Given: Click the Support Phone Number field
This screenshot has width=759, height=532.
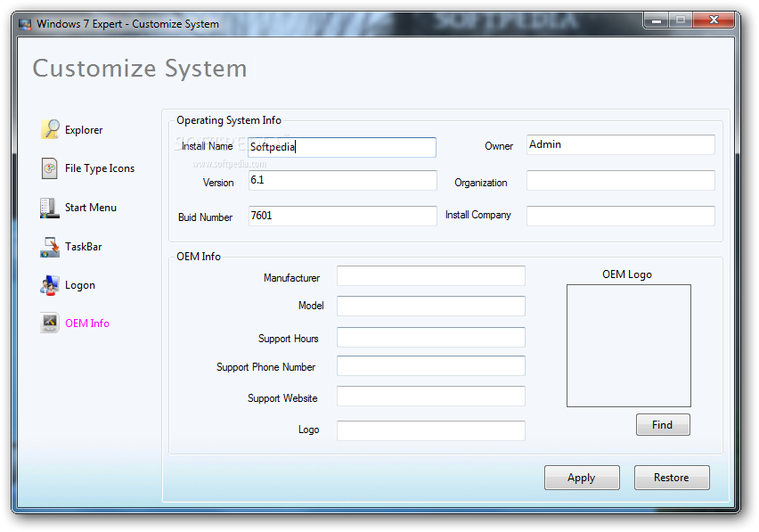Looking at the screenshot, I should tap(431, 366).
